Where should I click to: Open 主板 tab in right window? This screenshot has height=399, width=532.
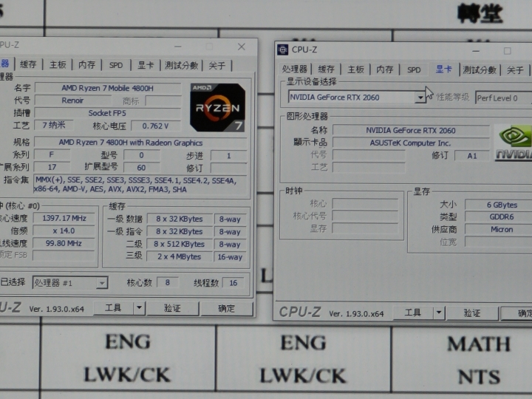coord(355,69)
